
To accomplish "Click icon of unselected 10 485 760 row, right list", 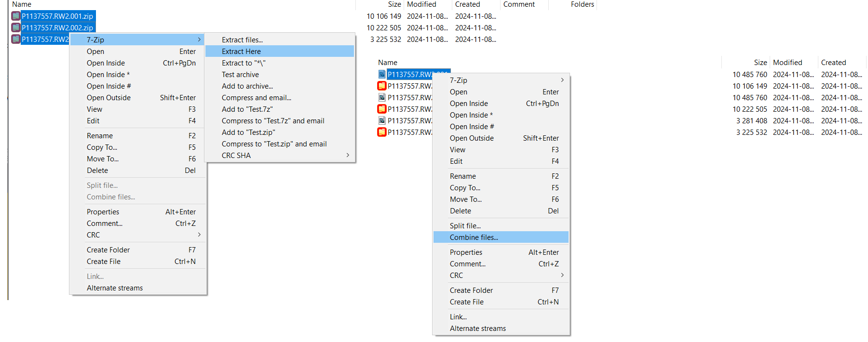I will point(382,97).
